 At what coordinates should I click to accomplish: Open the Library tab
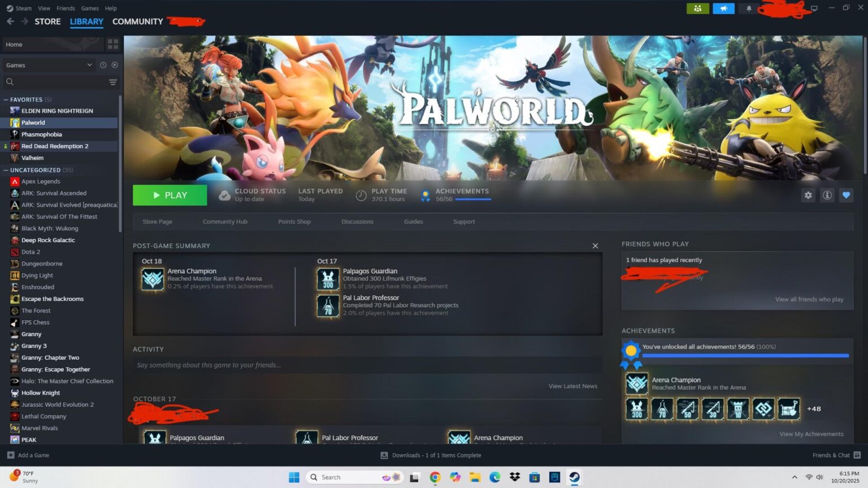click(86, 21)
